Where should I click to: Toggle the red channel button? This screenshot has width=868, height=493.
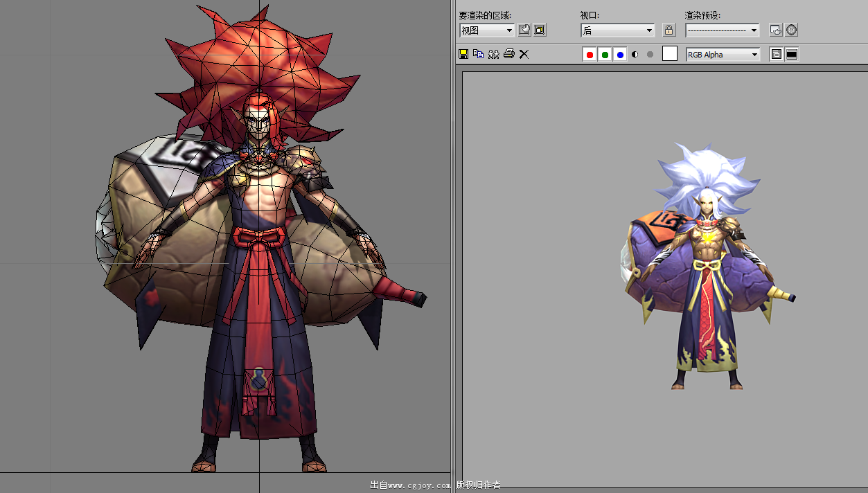click(590, 55)
